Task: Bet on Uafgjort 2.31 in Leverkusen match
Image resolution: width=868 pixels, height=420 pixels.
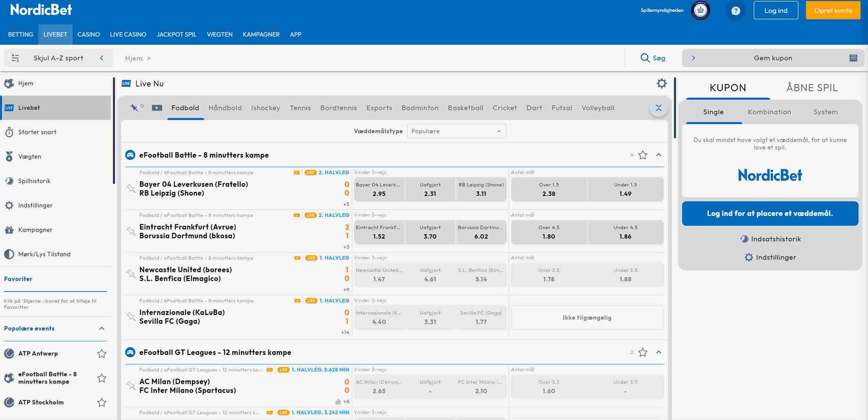Action: pyautogui.click(x=430, y=189)
